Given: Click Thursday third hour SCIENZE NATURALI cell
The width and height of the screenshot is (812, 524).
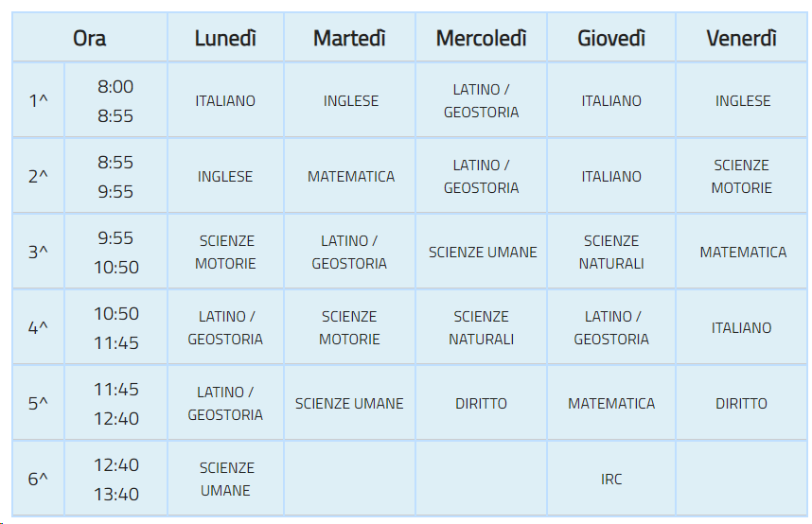Looking at the screenshot, I should coord(611,252).
